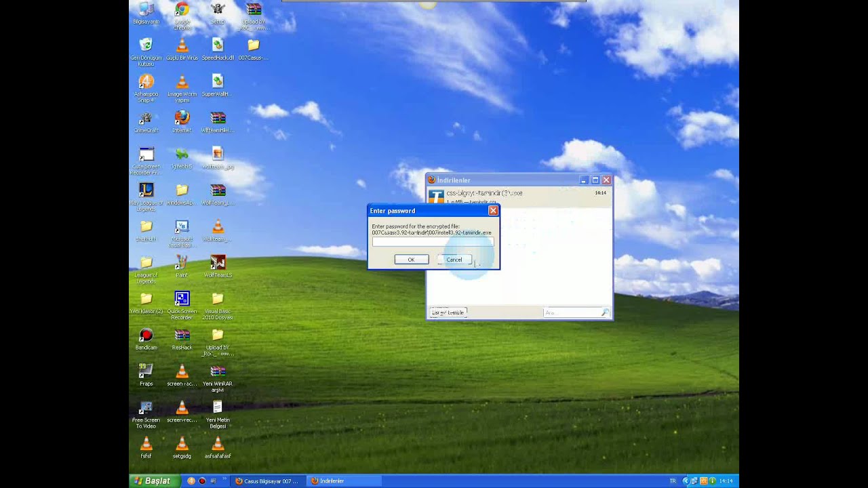
Task: Select the Geri Dönüşüm Kutusu recycle bin
Action: pyautogui.click(x=146, y=52)
